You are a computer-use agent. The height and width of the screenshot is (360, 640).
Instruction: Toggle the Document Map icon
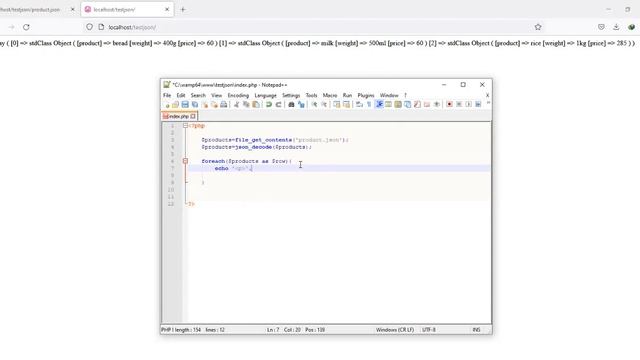[398, 105]
